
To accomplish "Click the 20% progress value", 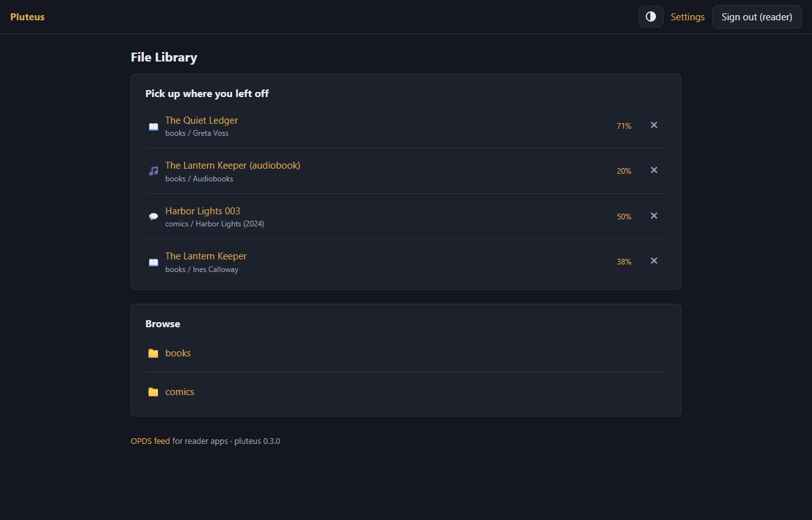I will (x=624, y=171).
